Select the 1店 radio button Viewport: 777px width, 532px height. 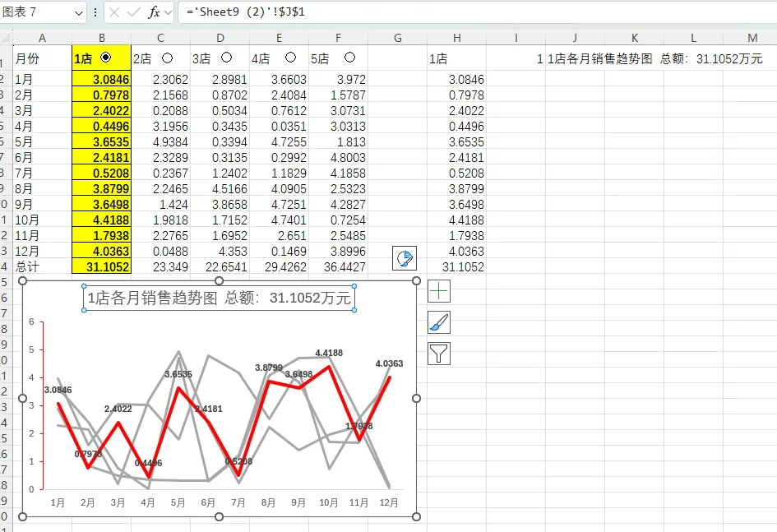105,58
